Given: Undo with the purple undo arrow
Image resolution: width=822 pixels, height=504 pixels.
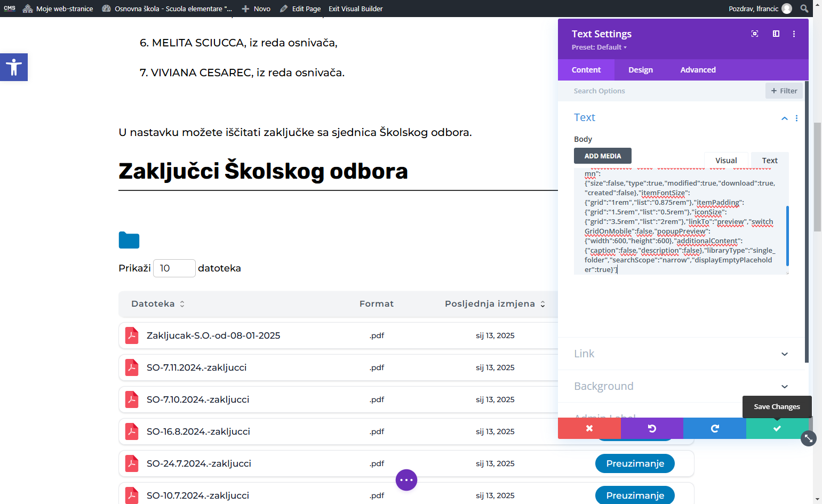Looking at the screenshot, I should [652, 428].
